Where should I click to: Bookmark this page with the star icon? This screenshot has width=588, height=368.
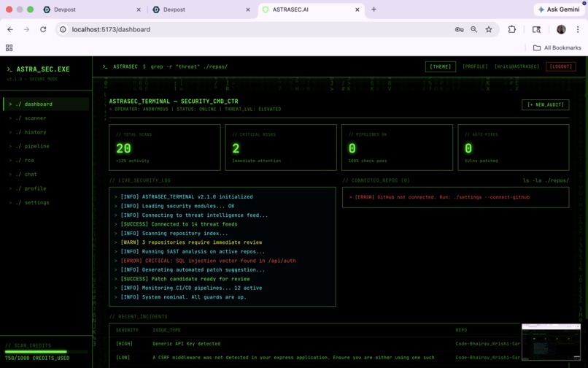[489, 29]
